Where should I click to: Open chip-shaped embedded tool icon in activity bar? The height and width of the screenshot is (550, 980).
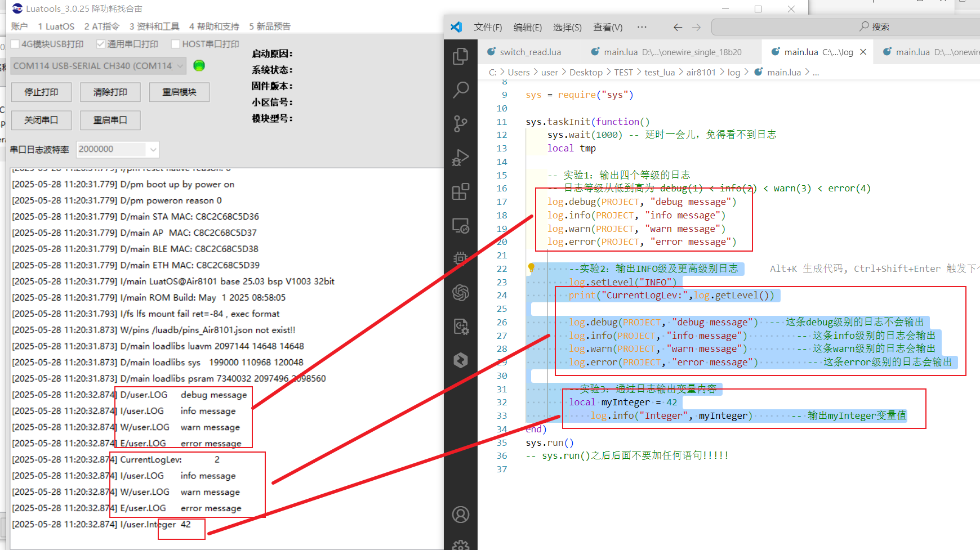click(461, 258)
